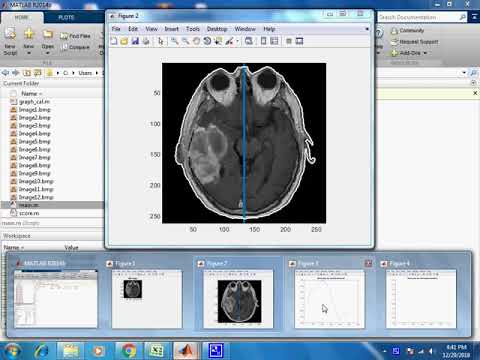
Task: Print the figure with the printer icon
Action: (146, 41)
